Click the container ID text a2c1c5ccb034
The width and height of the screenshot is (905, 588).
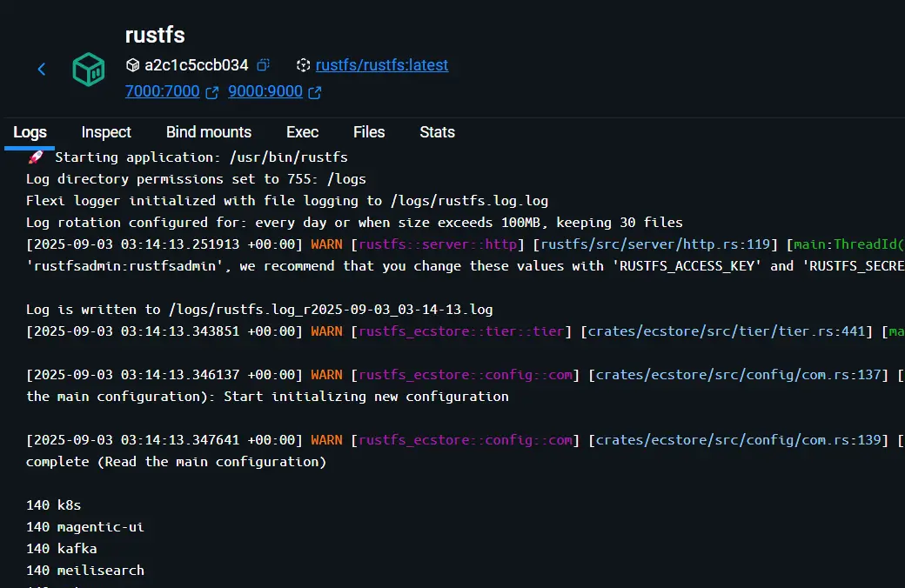point(196,65)
